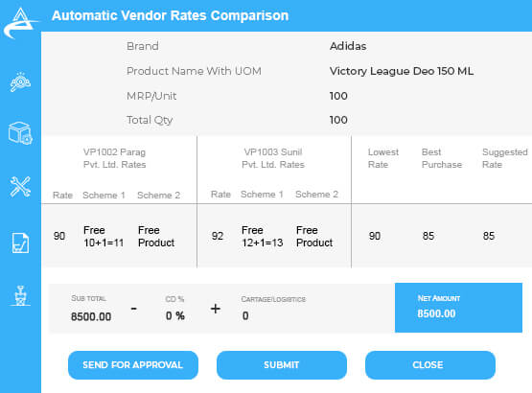Image resolution: width=532 pixels, height=393 pixels.
Task: Select the Lowest Rate value 90
Action: pos(375,236)
